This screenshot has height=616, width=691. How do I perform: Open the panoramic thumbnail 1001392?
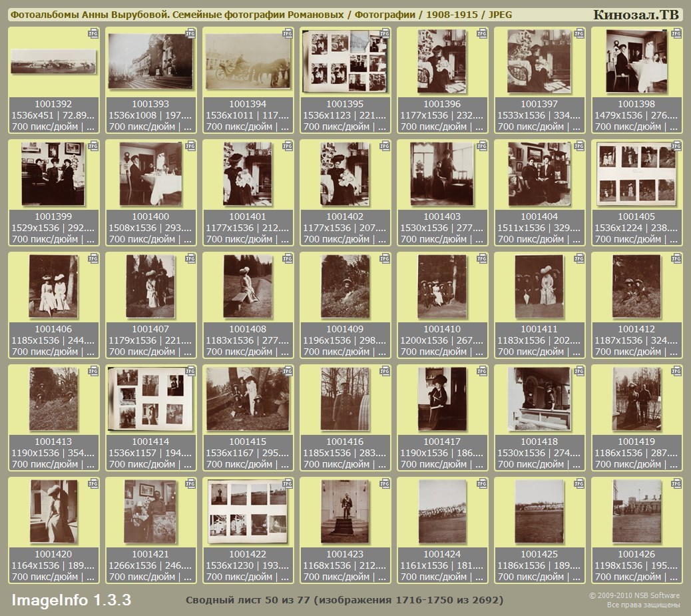[53, 62]
